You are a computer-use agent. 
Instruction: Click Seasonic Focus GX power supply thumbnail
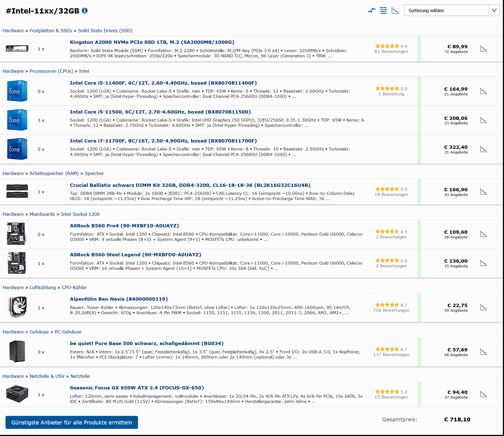17,394
